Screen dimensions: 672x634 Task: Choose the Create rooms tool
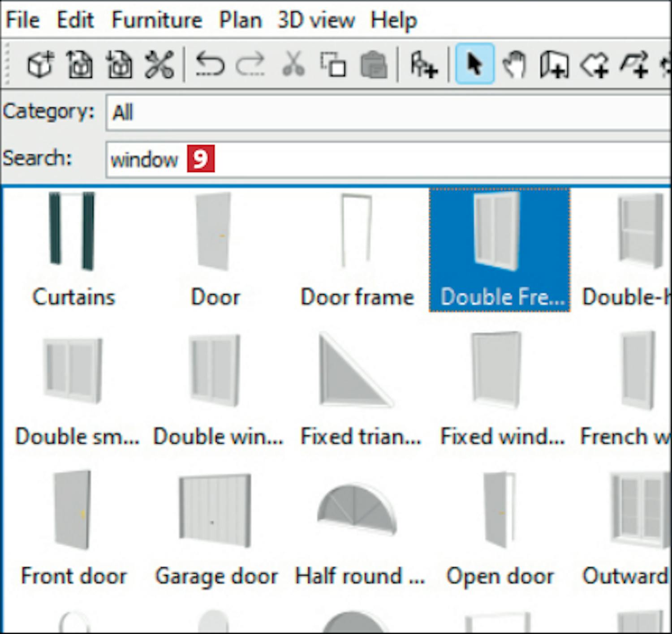click(x=594, y=65)
